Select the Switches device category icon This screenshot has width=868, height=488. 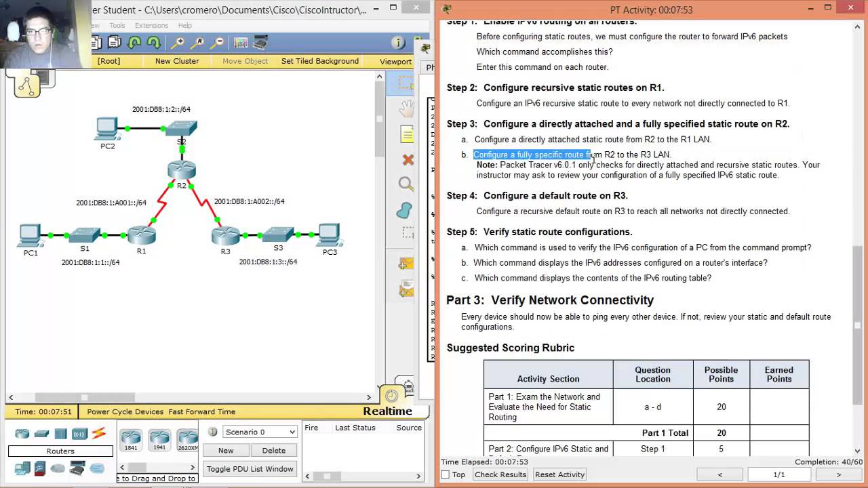click(x=41, y=434)
